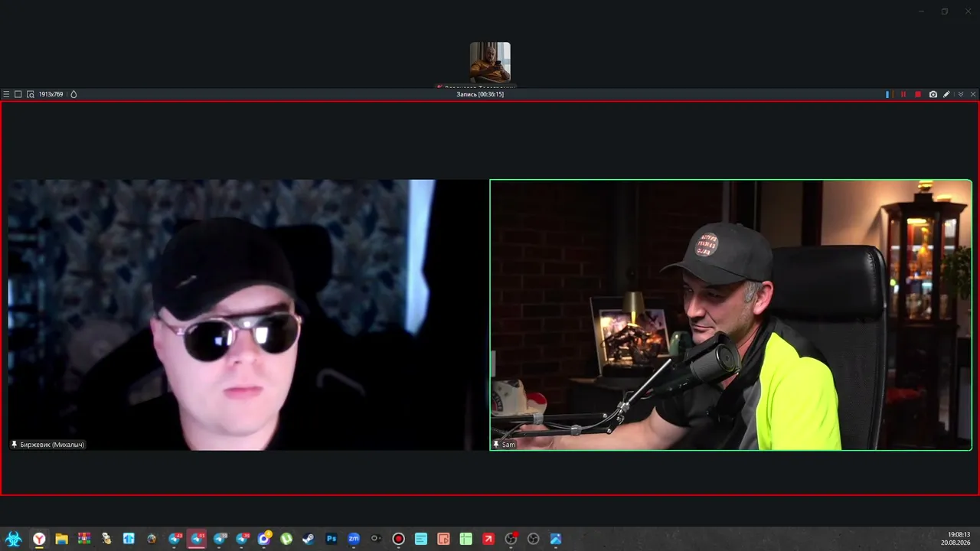
Task: Open the salmon-colored app icon in taskbar
Action: point(443,539)
